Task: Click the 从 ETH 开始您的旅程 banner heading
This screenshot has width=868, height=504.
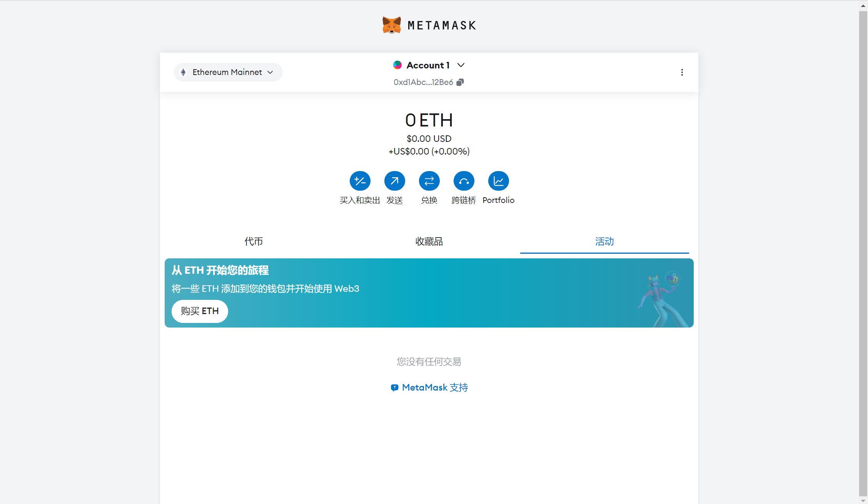Action: click(x=220, y=270)
